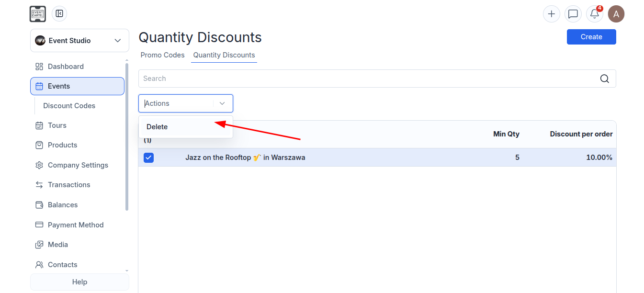Click the blue Create button
Screen dimensions: 644x293
pyautogui.click(x=591, y=37)
